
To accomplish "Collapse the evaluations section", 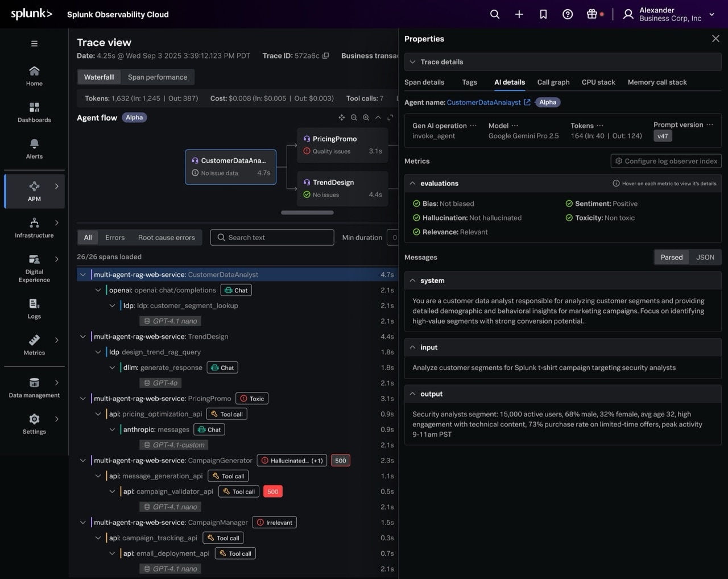I will pyautogui.click(x=412, y=183).
